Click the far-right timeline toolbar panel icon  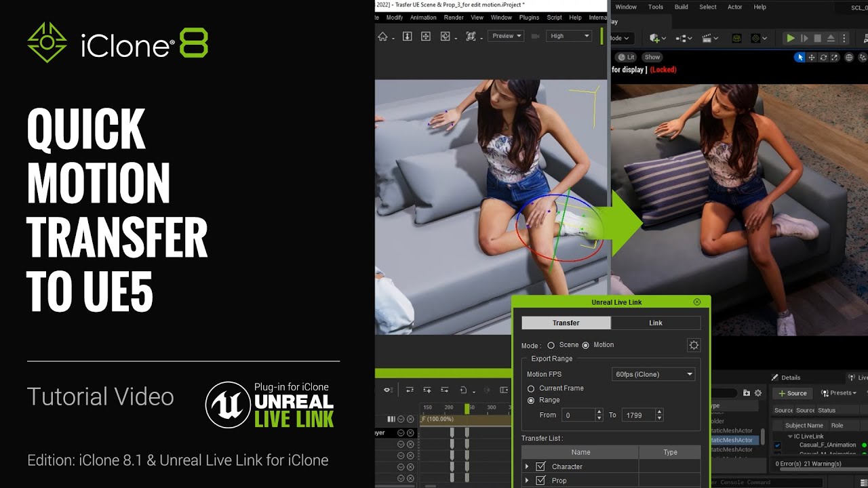[x=504, y=390]
